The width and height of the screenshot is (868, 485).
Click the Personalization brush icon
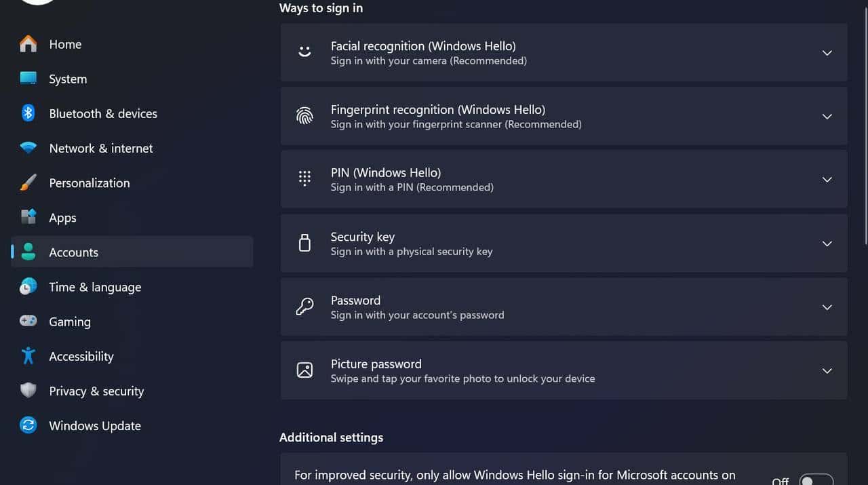28,182
